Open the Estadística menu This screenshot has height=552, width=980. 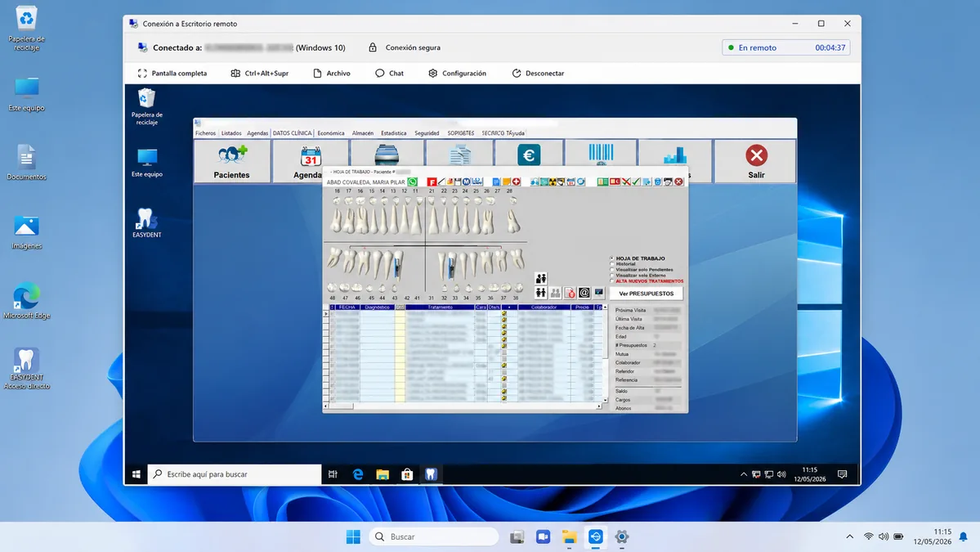click(394, 133)
